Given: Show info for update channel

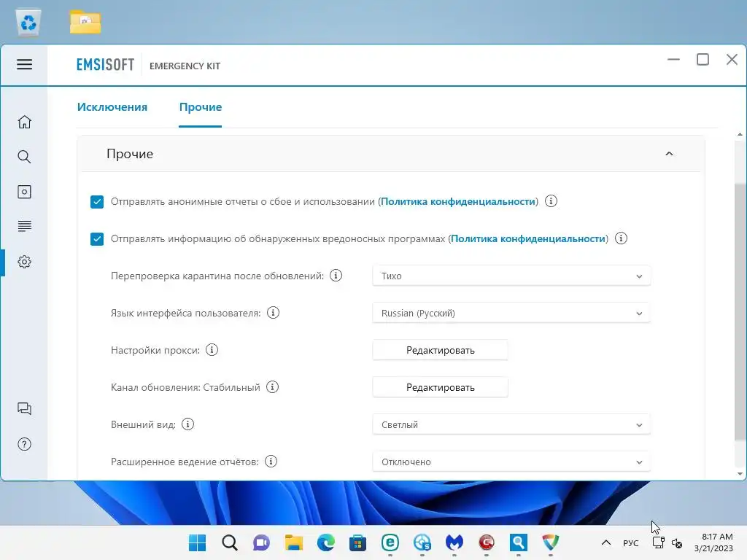Looking at the screenshot, I should pyautogui.click(x=273, y=386).
